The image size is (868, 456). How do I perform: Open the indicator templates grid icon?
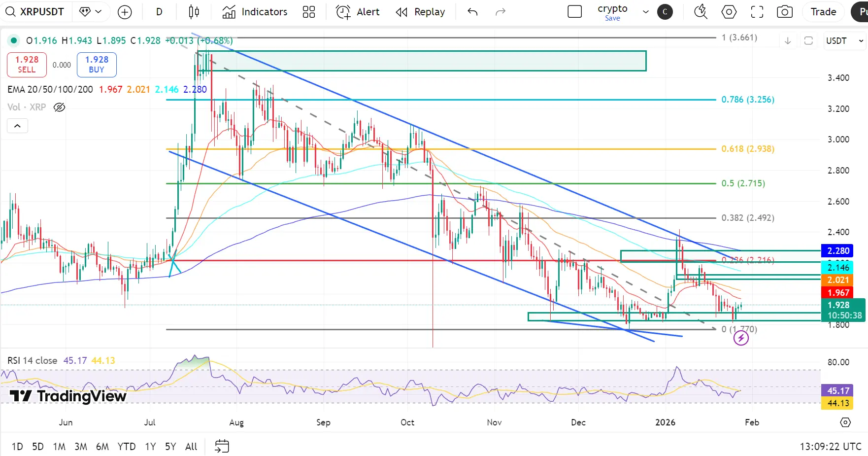[309, 12]
